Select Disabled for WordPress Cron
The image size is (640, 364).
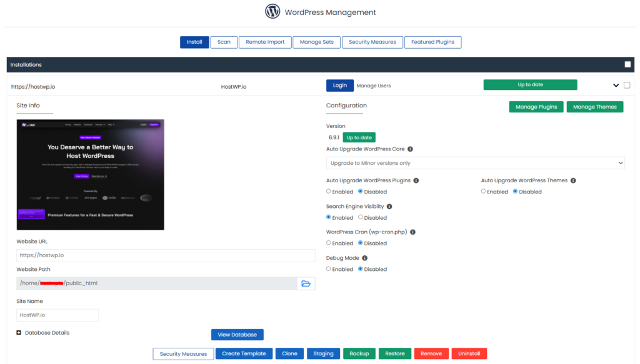[x=361, y=243]
